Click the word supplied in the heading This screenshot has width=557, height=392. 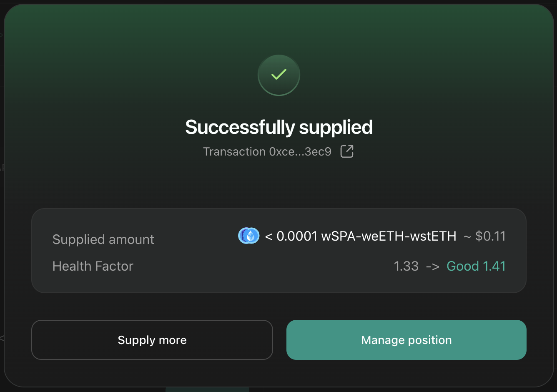click(x=336, y=127)
